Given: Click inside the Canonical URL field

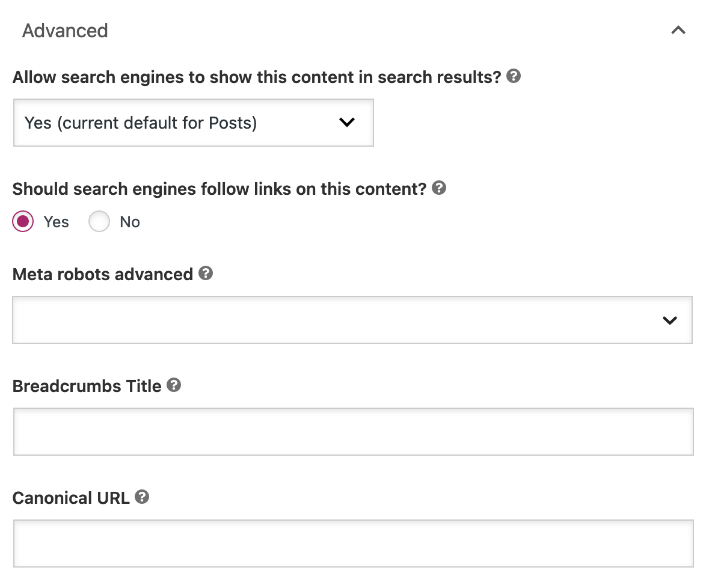Looking at the screenshot, I should point(352,543).
